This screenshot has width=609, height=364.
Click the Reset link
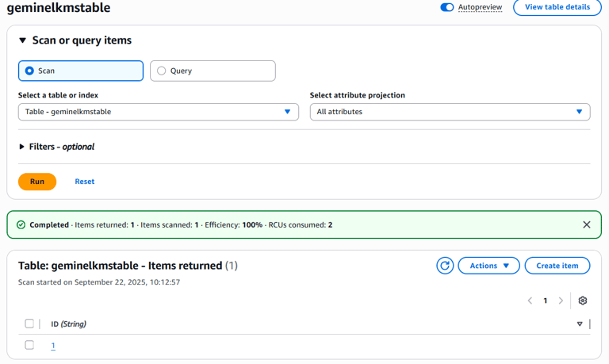tap(85, 182)
